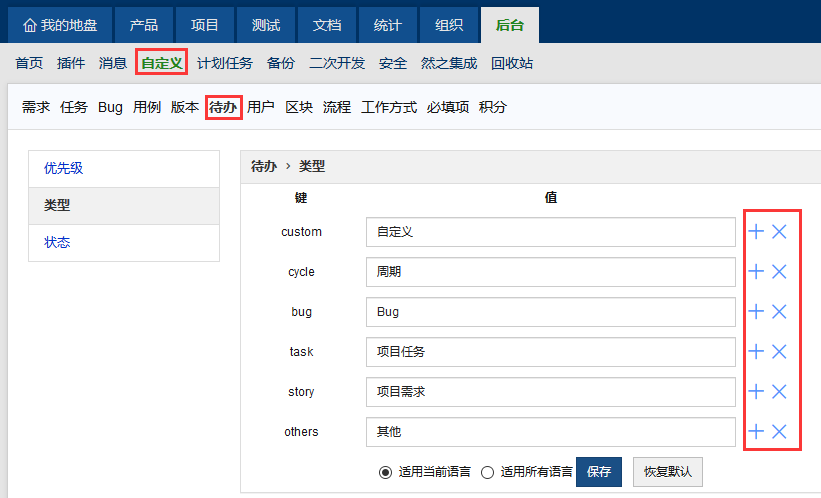This screenshot has height=498, width=821.
Task: Open the 安全 submenu item
Action: (393, 63)
